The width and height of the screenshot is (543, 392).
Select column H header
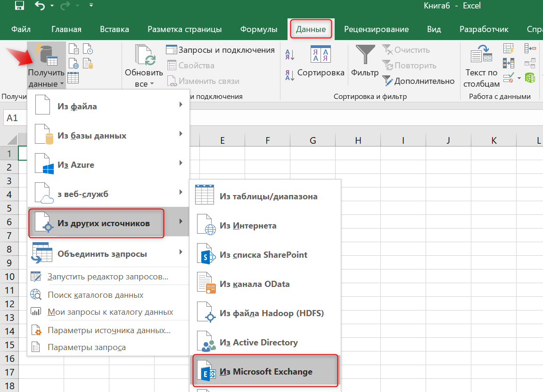pyautogui.click(x=358, y=140)
